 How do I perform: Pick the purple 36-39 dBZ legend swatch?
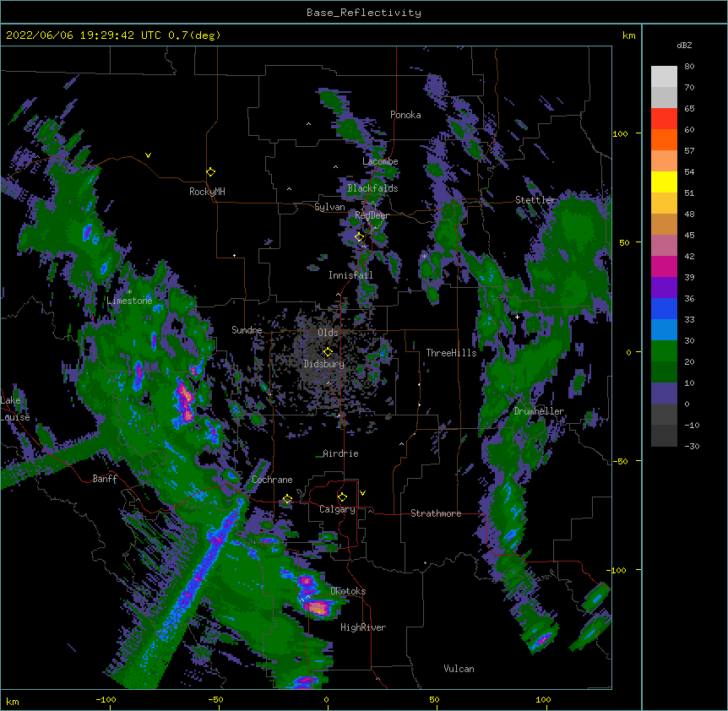pyautogui.click(x=664, y=288)
